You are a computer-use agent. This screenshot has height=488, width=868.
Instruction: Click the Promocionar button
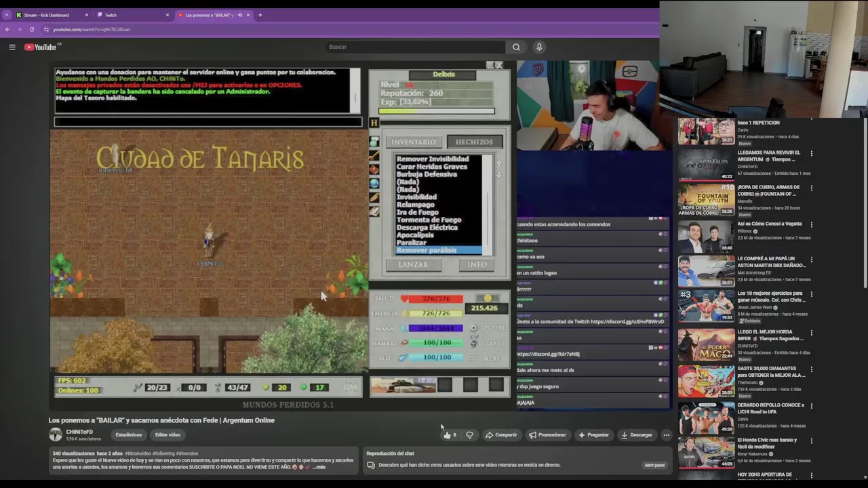coord(547,435)
